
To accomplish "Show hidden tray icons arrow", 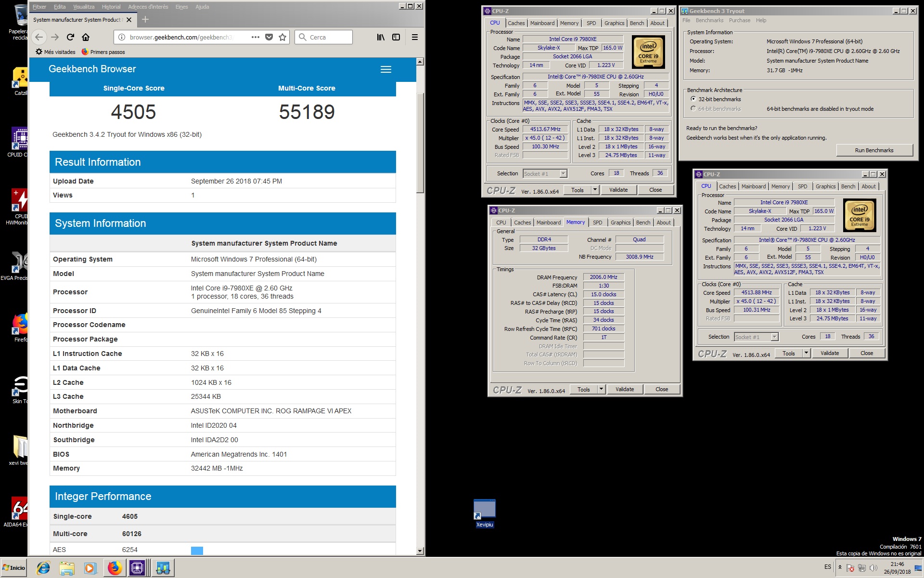I will pos(840,567).
